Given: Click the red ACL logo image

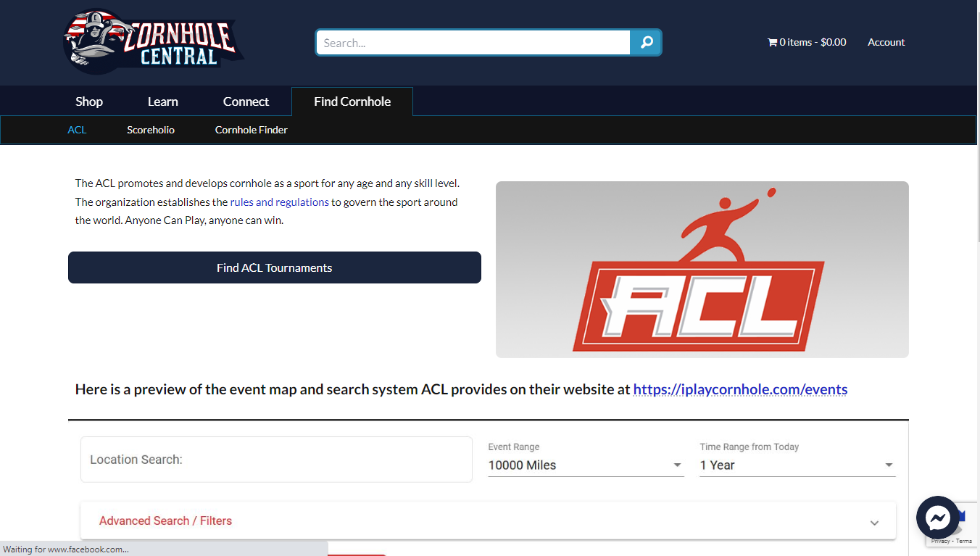Looking at the screenshot, I should click(x=701, y=269).
